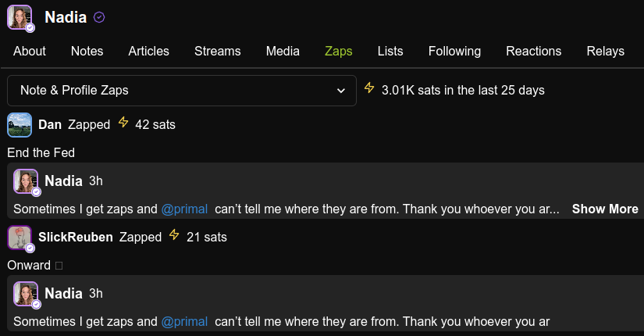The width and height of the screenshot is (644, 336).
Task: Click SlickReuben's profile avatar
Action: [20, 237]
